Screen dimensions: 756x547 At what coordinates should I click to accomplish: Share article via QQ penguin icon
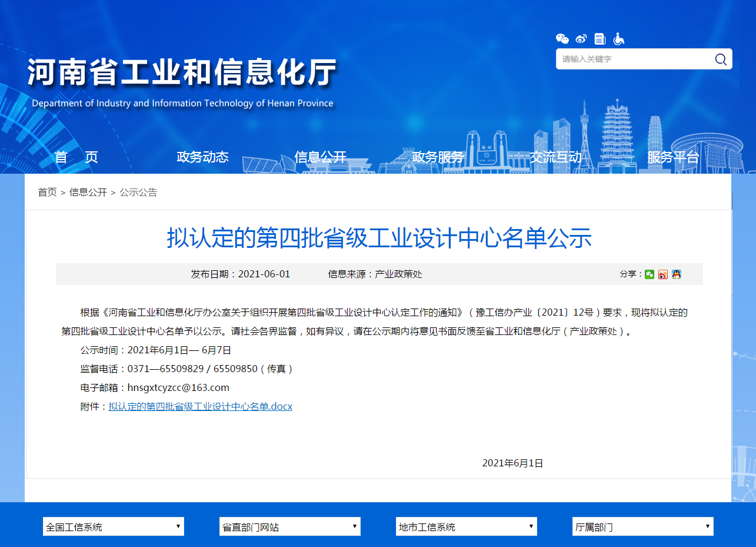point(677,274)
